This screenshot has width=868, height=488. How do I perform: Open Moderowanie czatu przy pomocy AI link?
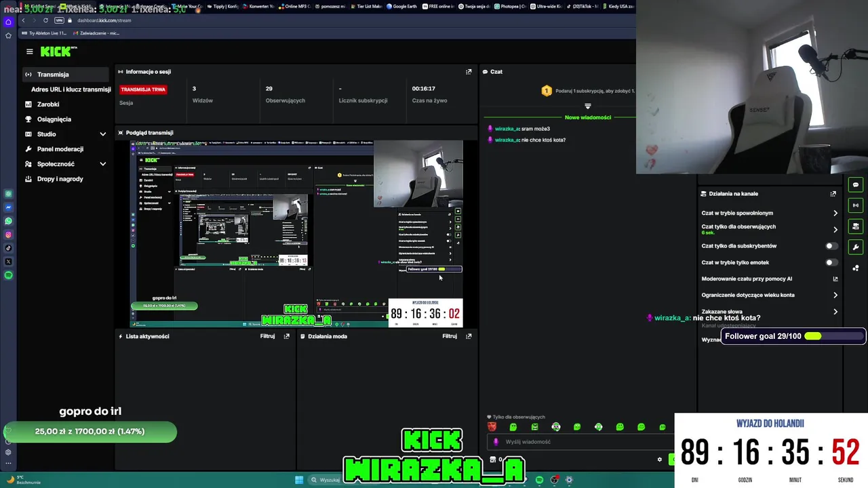coord(770,279)
